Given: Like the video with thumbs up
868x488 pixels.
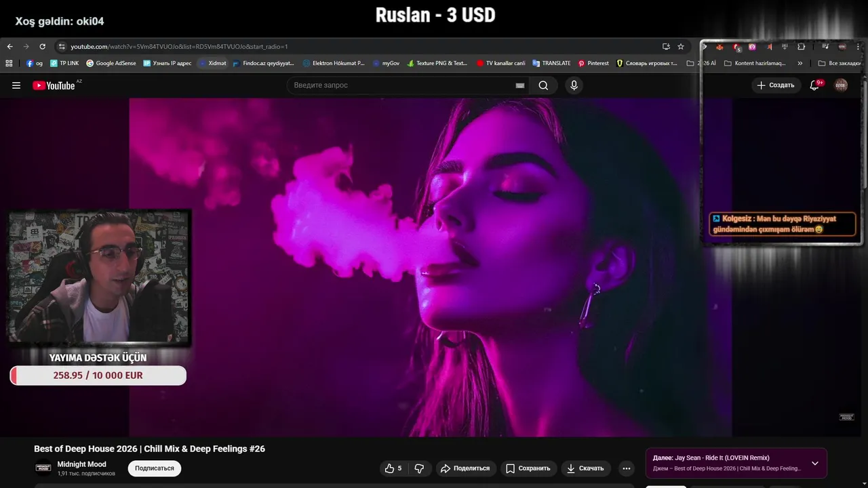Looking at the screenshot, I should (393, 468).
